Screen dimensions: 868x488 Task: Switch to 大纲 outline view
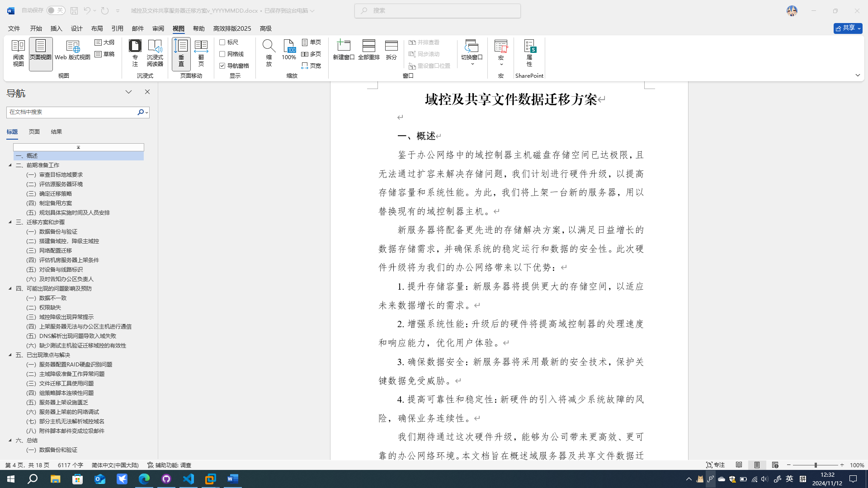105,42
